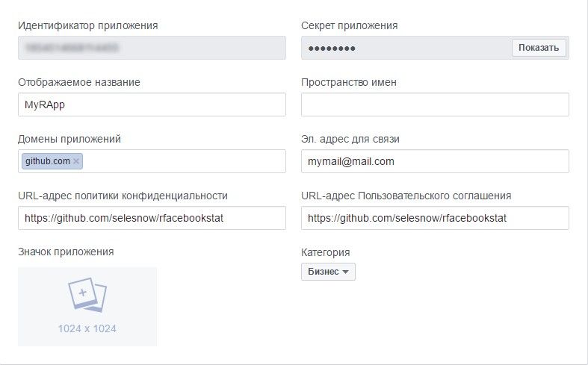The image size is (588, 365).
Task: Click the URL-адрес Пользовательского соглашения label
Action: point(406,196)
